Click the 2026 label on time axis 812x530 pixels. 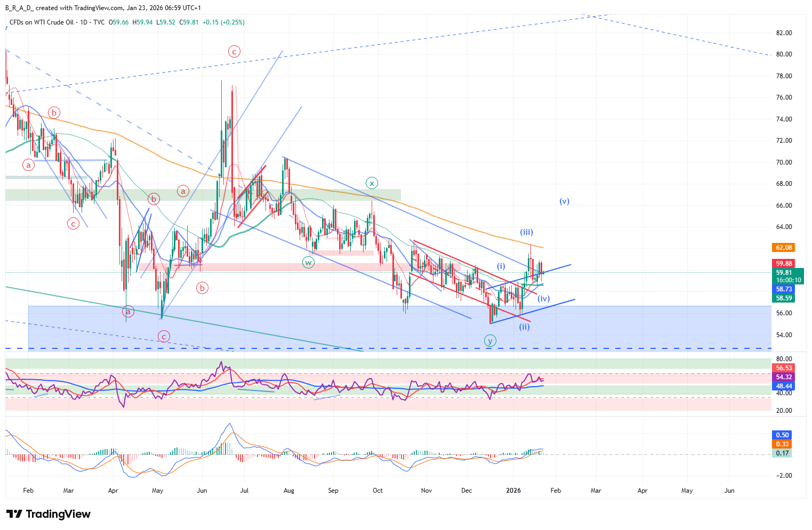pyautogui.click(x=513, y=491)
